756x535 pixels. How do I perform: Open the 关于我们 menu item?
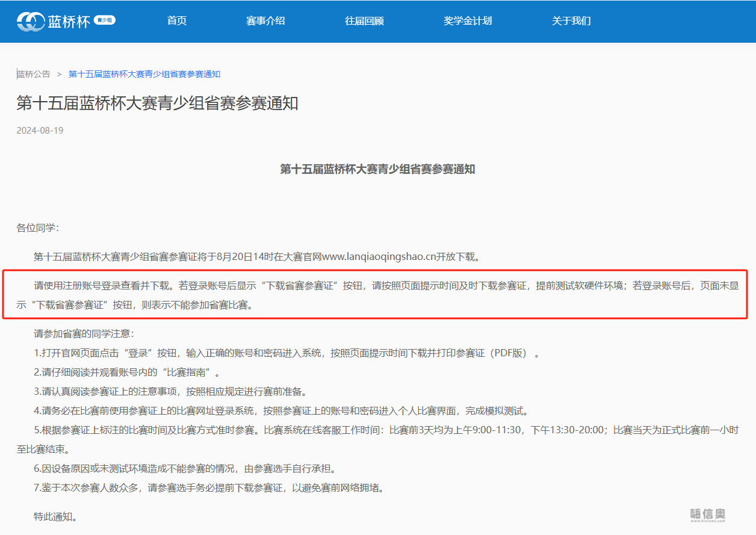click(571, 20)
